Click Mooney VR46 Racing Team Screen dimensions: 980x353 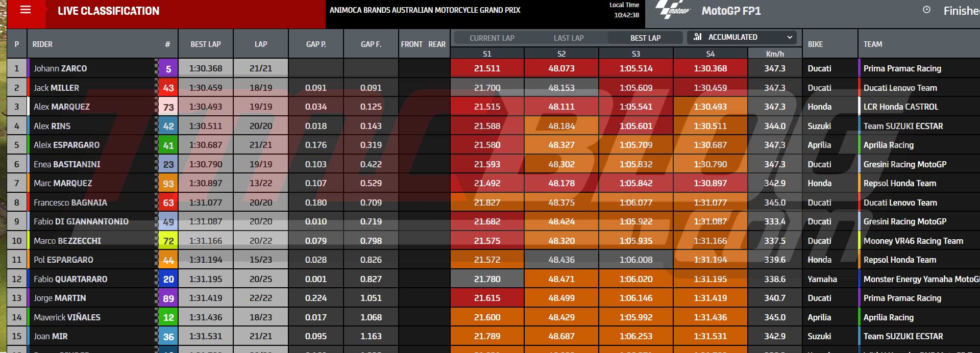pyautogui.click(x=913, y=241)
